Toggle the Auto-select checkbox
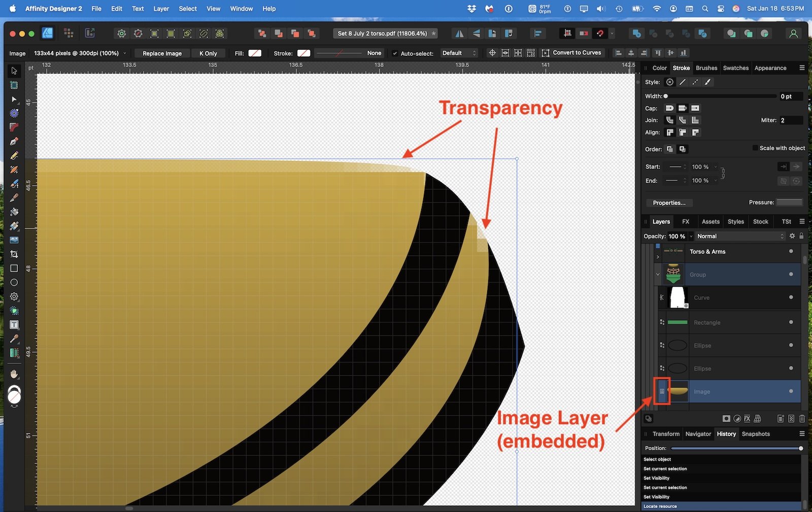This screenshot has width=812, height=512. coord(395,53)
